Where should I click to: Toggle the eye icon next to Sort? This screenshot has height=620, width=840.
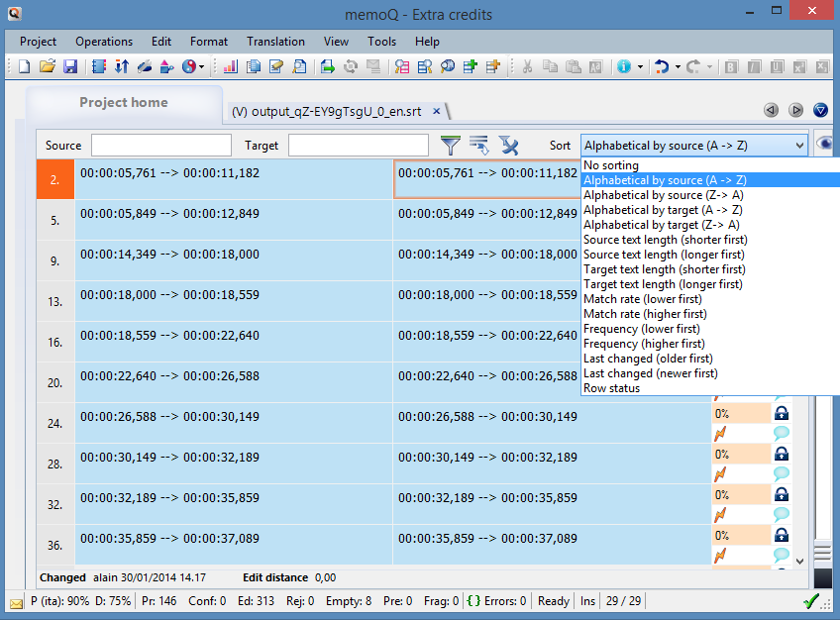click(x=825, y=144)
